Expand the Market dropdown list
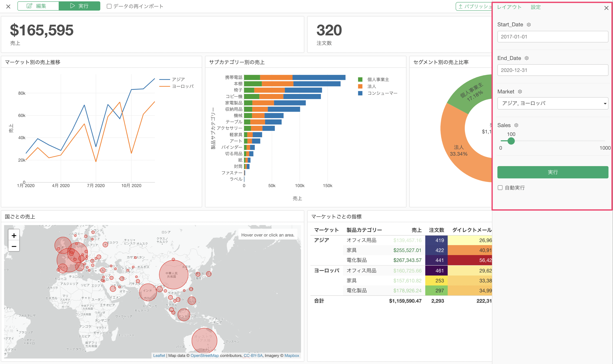Image resolution: width=613 pixels, height=364 pixels. (552, 103)
